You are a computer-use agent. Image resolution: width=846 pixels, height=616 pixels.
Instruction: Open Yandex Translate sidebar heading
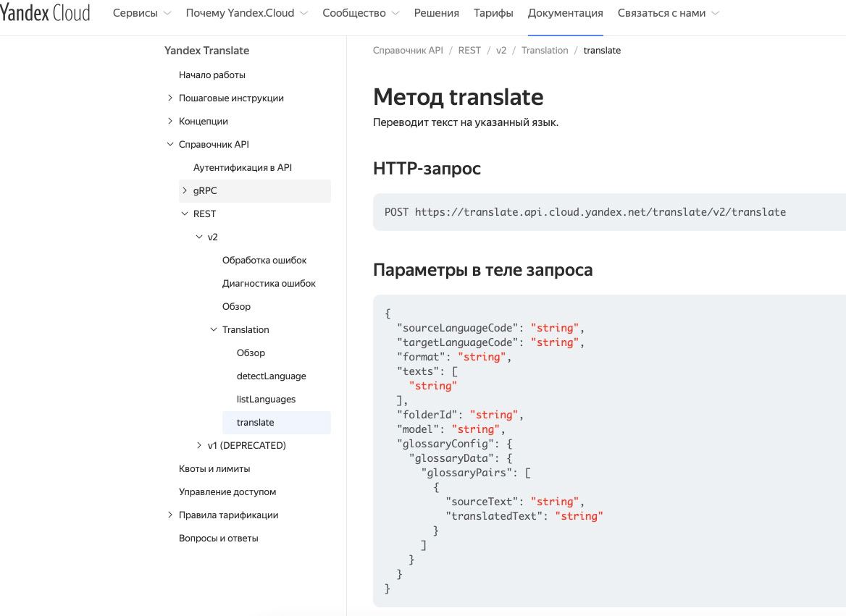pos(206,51)
